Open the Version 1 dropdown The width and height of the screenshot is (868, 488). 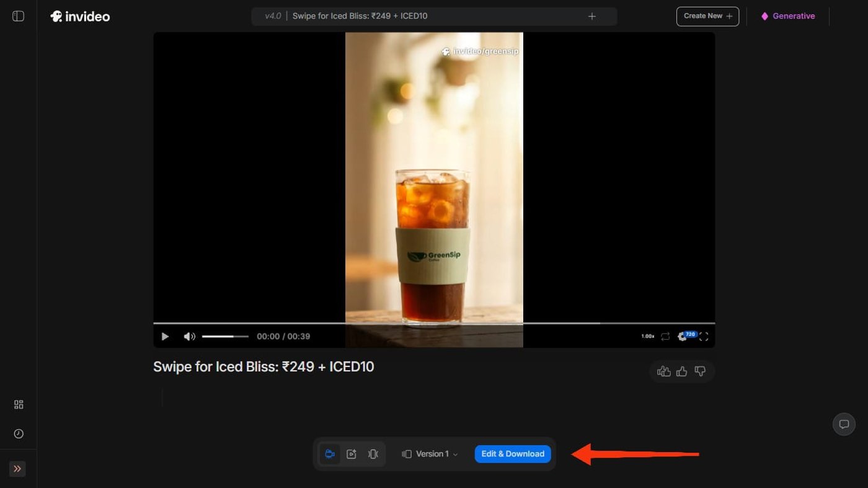pyautogui.click(x=430, y=454)
